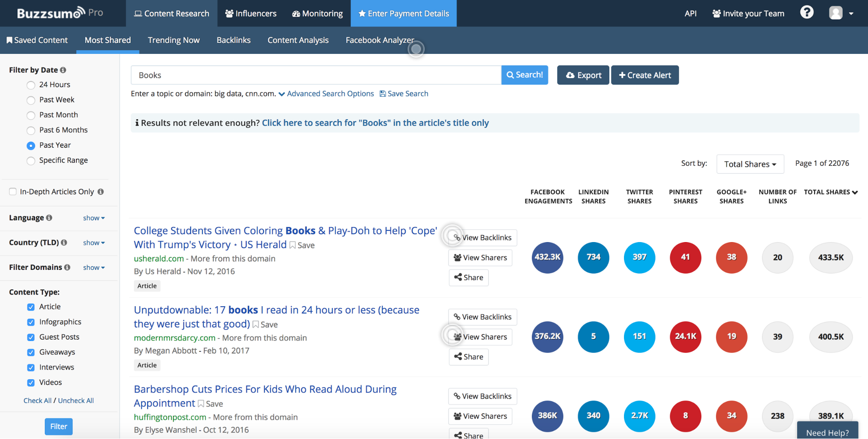This screenshot has height=439, width=868.
Task: Select the Past Month date filter
Action: pos(31,115)
